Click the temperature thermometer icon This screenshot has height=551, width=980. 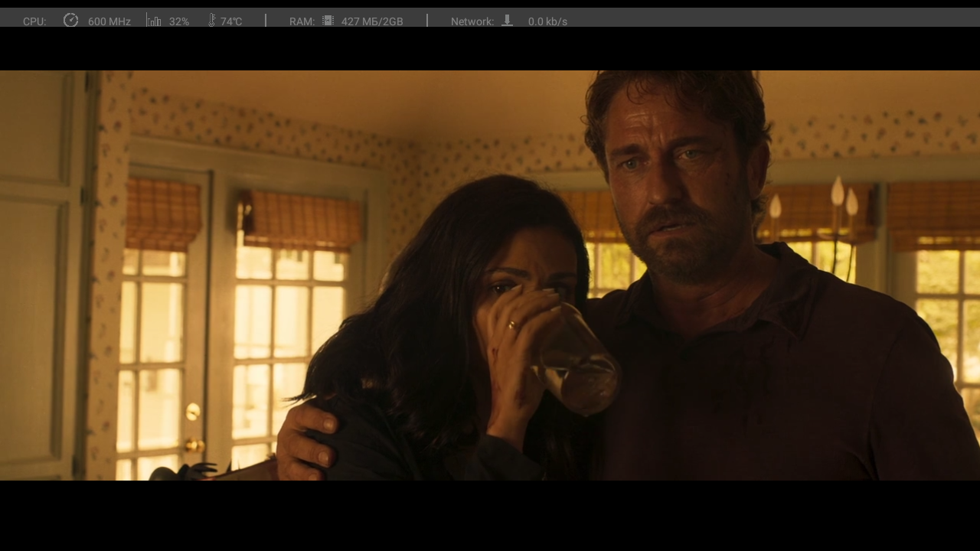[x=212, y=21]
